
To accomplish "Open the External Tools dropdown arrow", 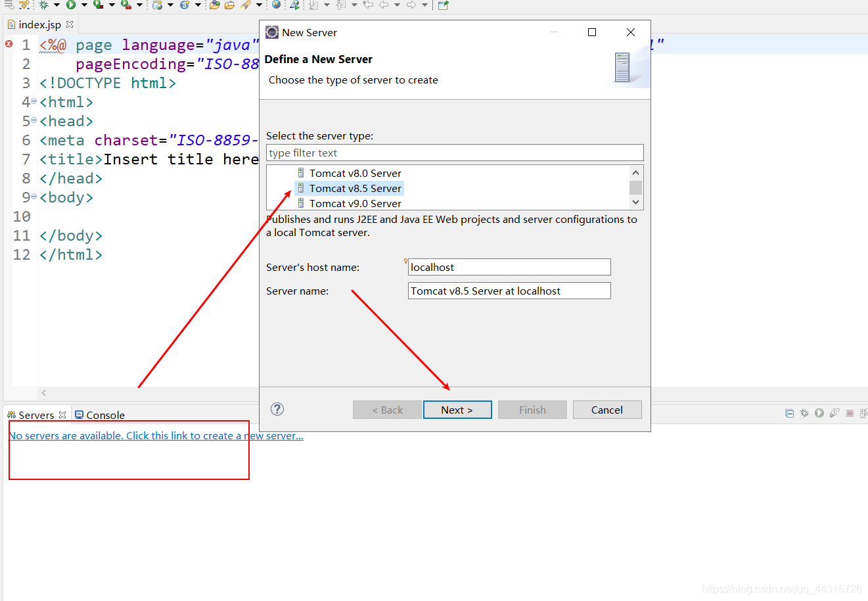I will coord(139,5).
